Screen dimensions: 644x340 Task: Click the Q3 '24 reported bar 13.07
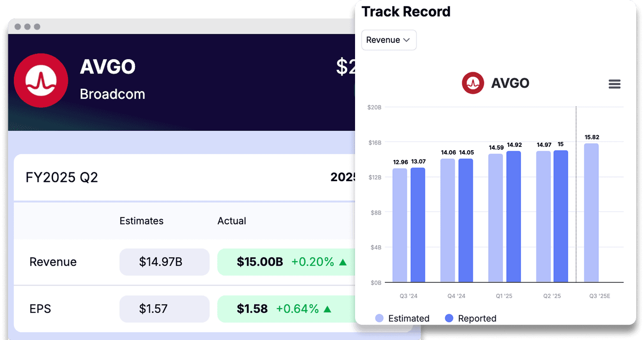pyautogui.click(x=418, y=225)
